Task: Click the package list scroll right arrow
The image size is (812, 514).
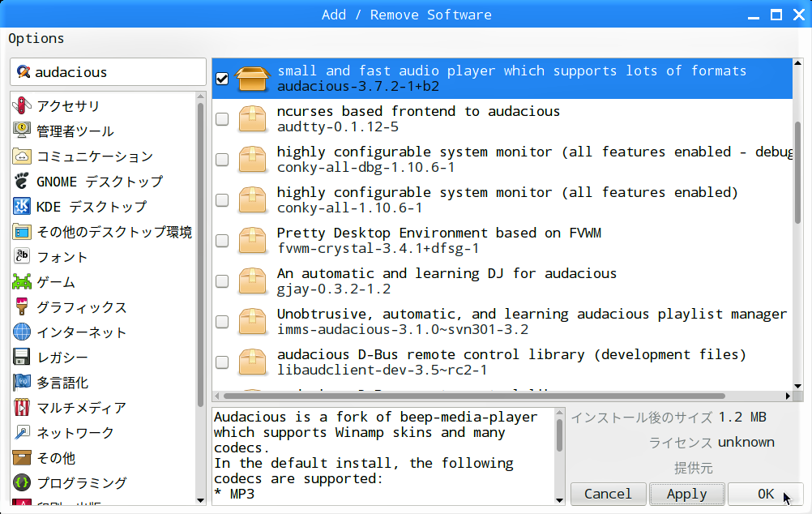Action: pyautogui.click(x=788, y=396)
